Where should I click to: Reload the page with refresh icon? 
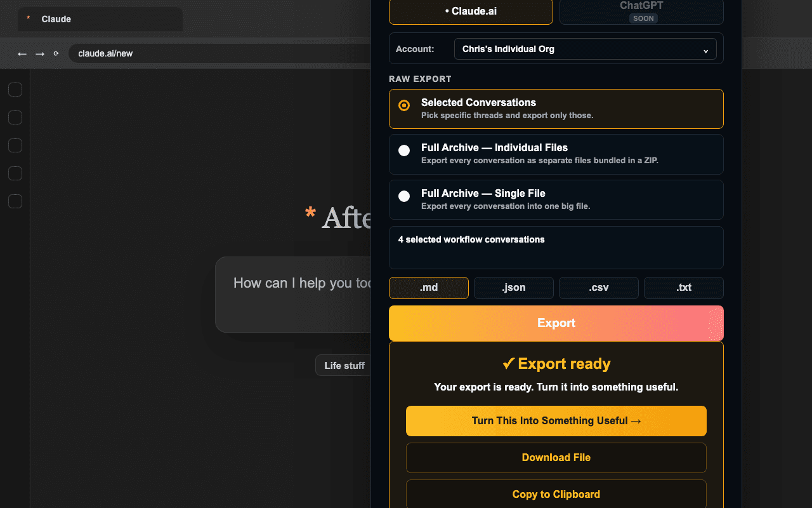[56, 54]
